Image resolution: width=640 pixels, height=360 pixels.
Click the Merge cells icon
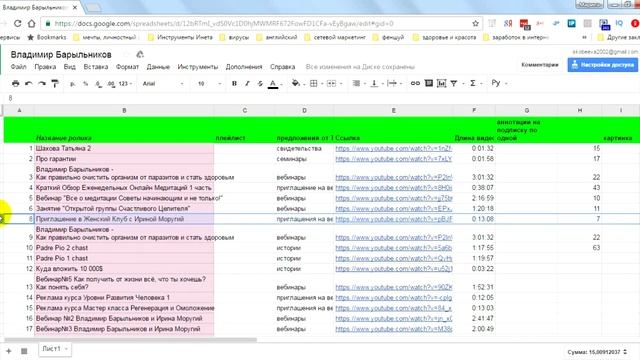(331, 83)
